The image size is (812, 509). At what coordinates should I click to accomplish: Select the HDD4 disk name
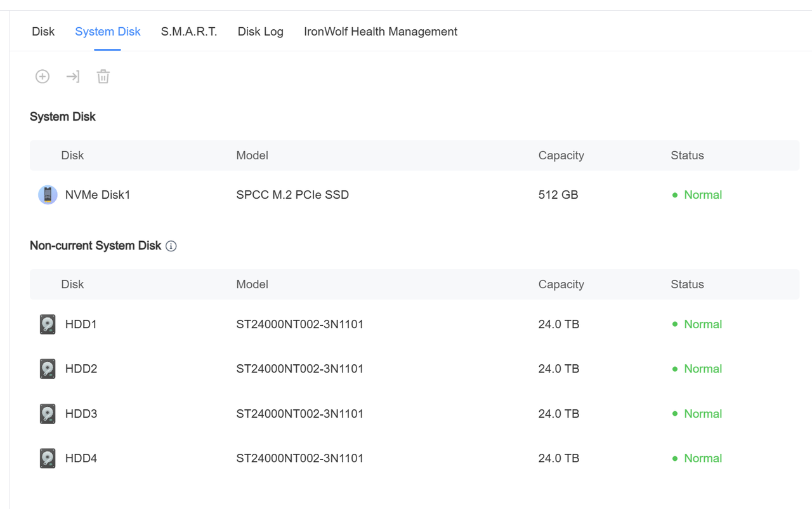click(x=81, y=458)
